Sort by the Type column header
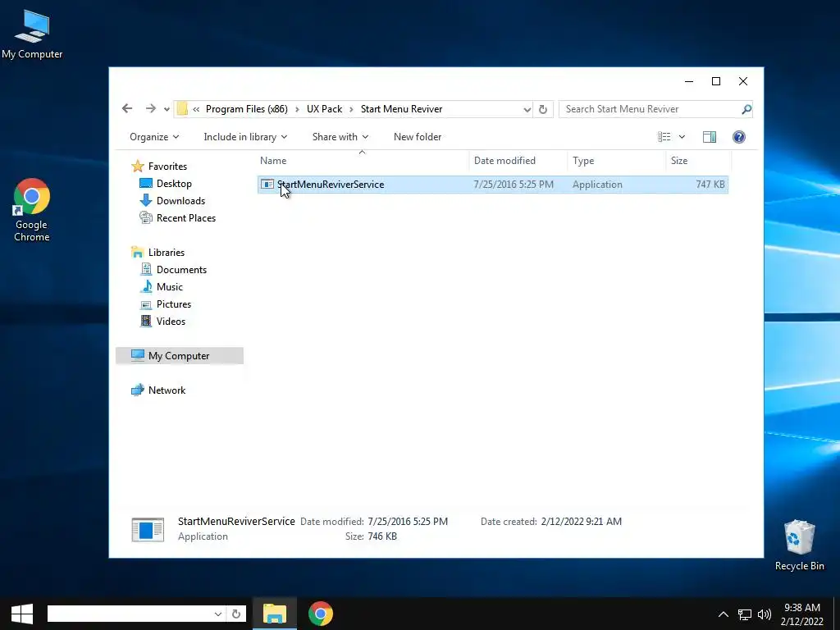Viewport: 840px width, 630px height. (x=616, y=161)
